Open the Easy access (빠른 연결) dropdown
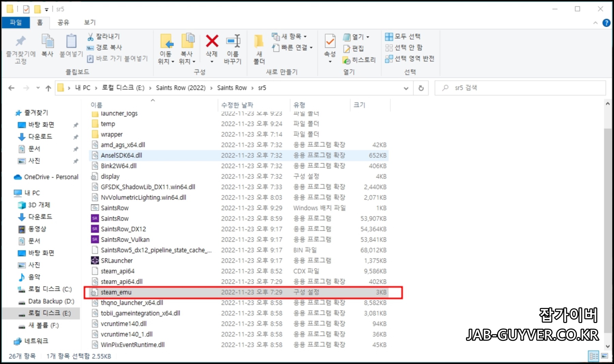614x364 pixels. point(293,47)
